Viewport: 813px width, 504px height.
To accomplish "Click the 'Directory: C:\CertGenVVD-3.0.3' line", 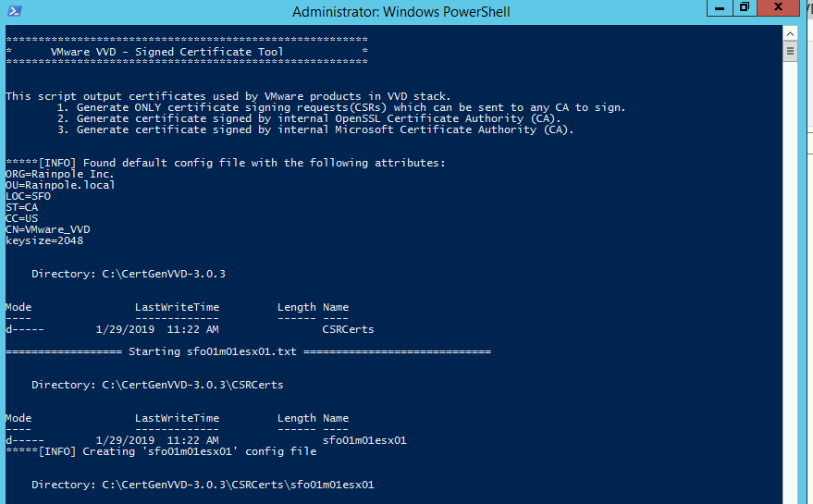I will (x=128, y=274).
